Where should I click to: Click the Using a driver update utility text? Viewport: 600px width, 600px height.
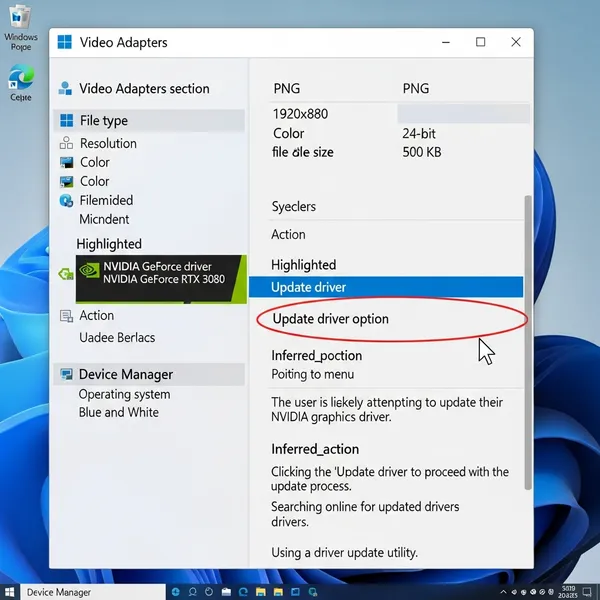344,553
